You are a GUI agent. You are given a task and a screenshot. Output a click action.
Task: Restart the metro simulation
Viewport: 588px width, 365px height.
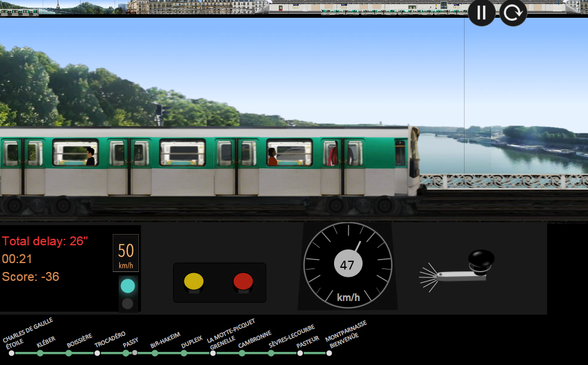pyautogui.click(x=513, y=12)
